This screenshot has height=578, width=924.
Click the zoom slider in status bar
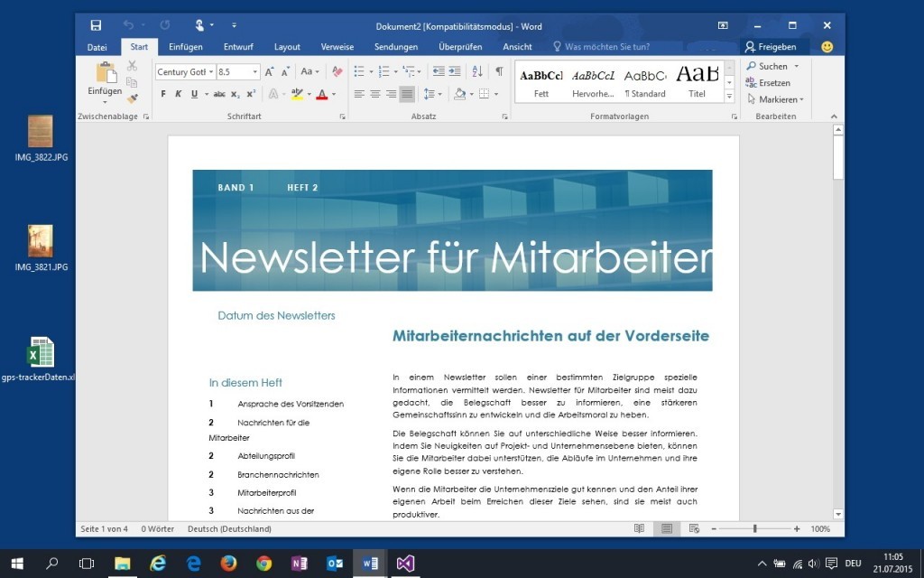[755, 528]
